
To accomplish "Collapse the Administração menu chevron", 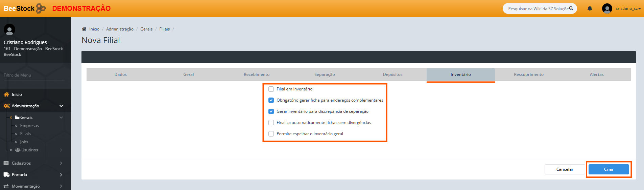I will (x=61, y=106).
